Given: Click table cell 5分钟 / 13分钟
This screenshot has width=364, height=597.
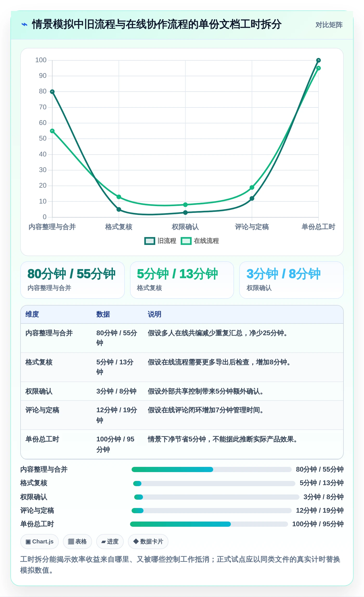Looking at the screenshot, I should tap(115, 367).
